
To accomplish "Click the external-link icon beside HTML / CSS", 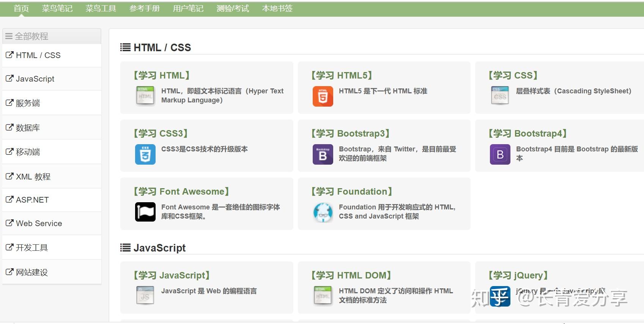I will tap(9, 55).
